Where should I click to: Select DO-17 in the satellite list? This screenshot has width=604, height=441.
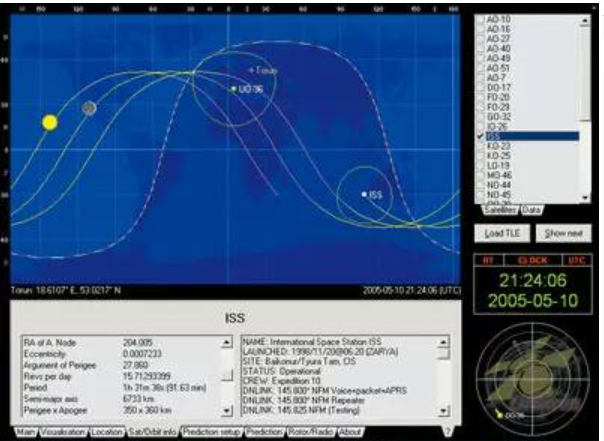[498, 88]
